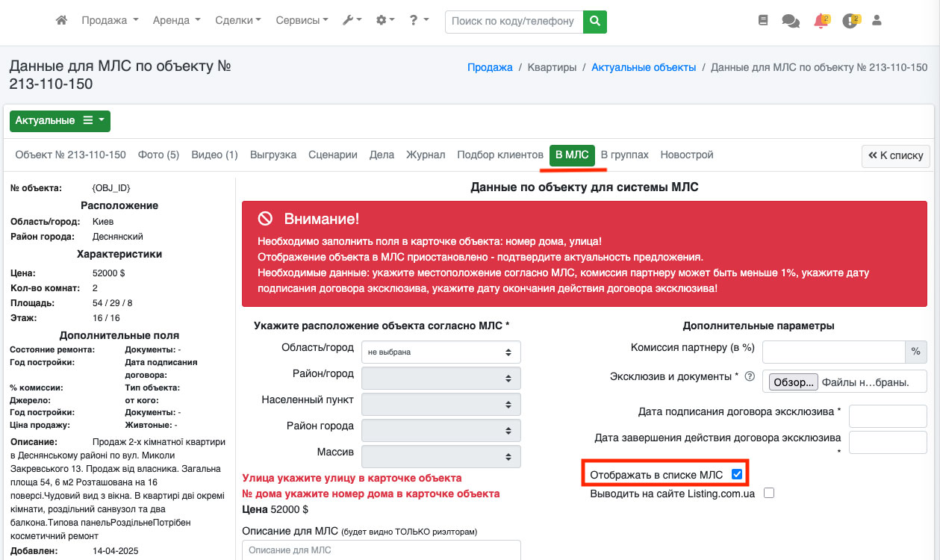Open the gear settings menu

pyautogui.click(x=385, y=21)
